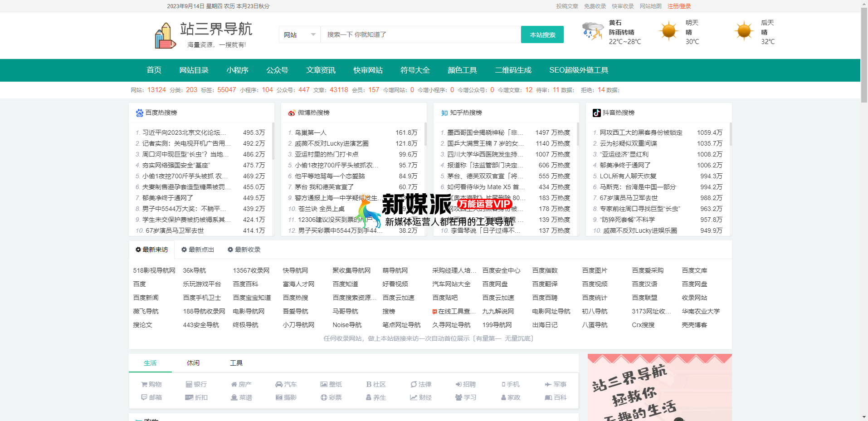
Task: Click the search input field
Action: (421, 34)
